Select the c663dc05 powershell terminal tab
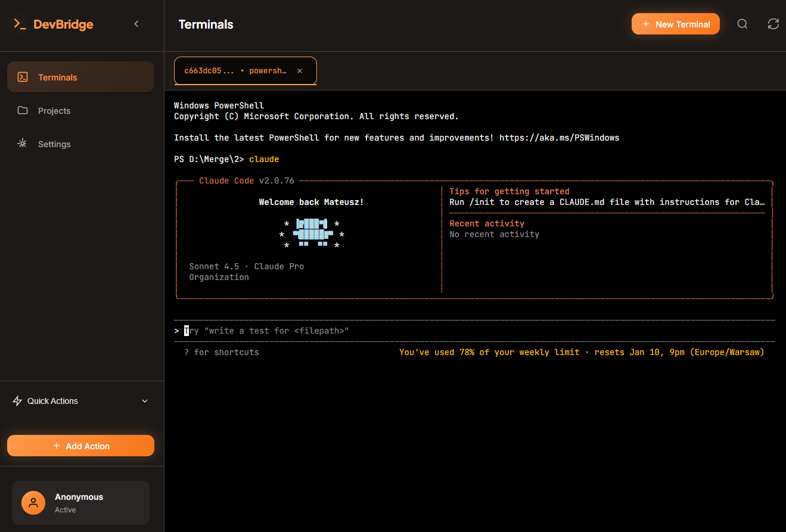Image resolution: width=786 pixels, height=532 pixels. (245, 71)
